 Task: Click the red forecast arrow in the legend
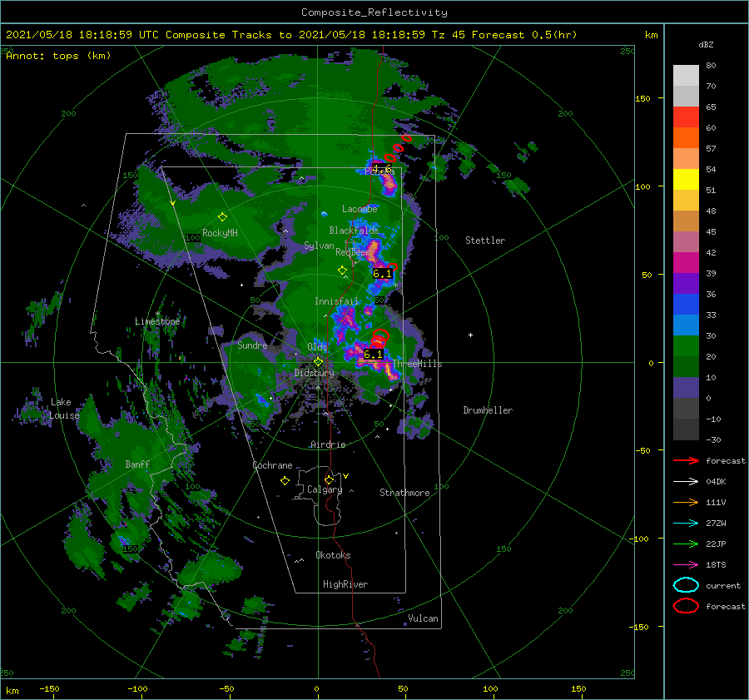(x=686, y=460)
